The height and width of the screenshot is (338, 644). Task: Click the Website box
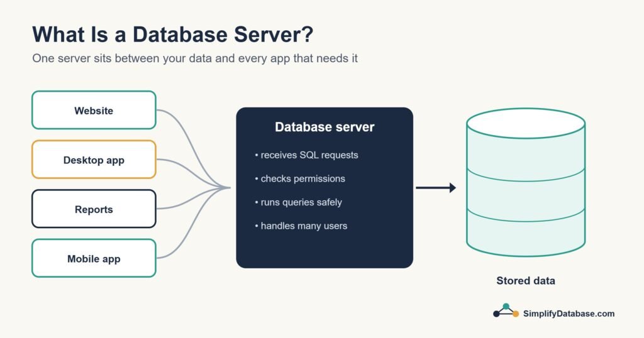click(x=94, y=110)
